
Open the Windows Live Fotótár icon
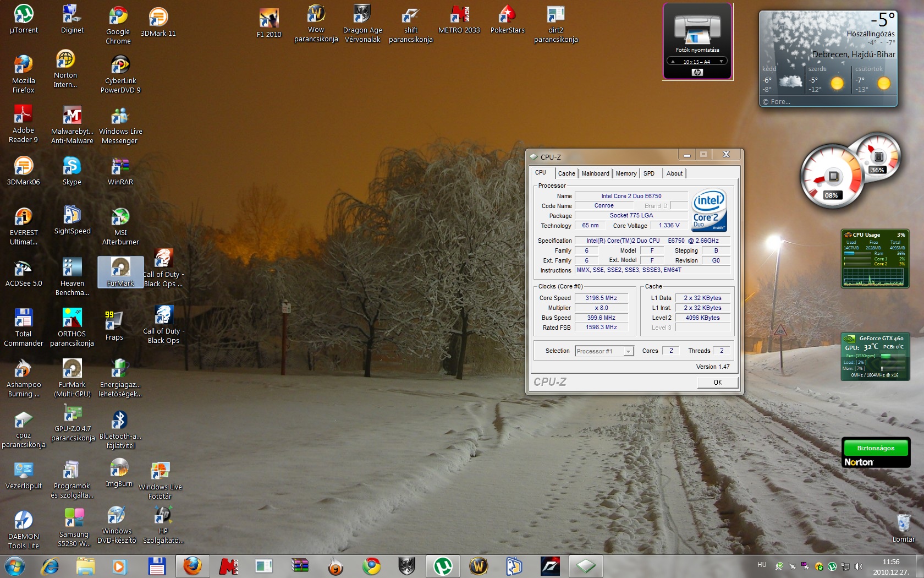[160, 480]
